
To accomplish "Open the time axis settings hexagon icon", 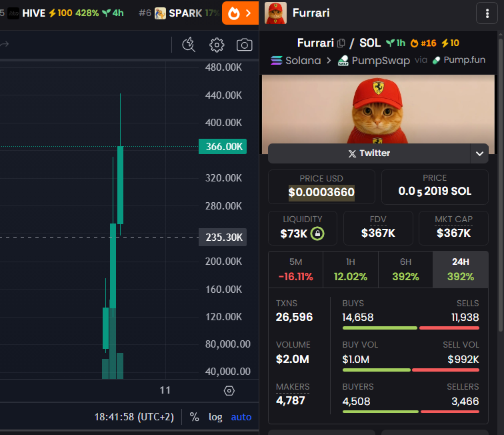I will pyautogui.click(x=229, y=390).
